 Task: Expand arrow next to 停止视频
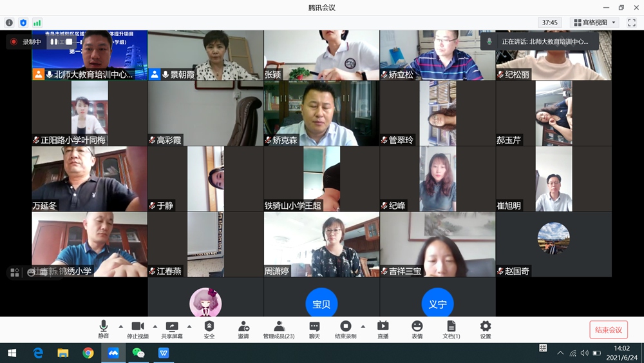pyautogui.click(x=155, y=326)
